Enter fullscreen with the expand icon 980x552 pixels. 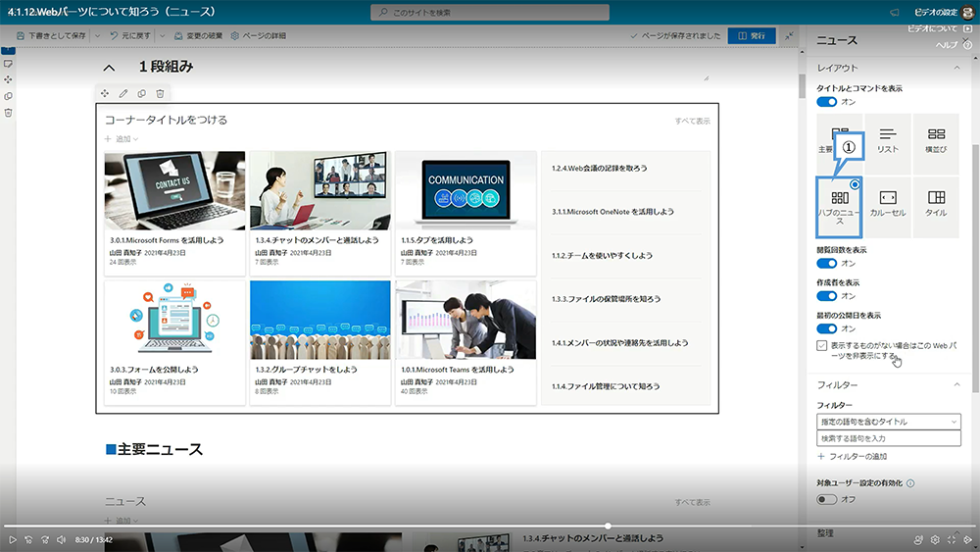click(x=952, y=539)
